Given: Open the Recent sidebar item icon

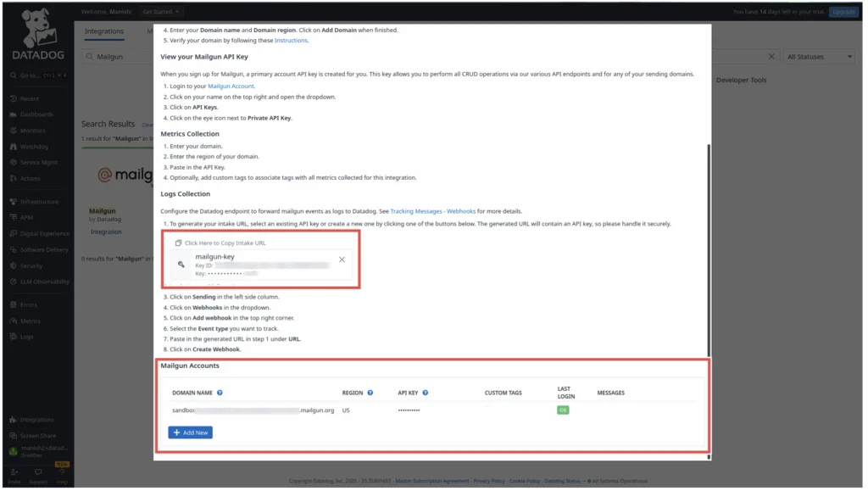Looking at the screenshot, I should tap(14, 98).
